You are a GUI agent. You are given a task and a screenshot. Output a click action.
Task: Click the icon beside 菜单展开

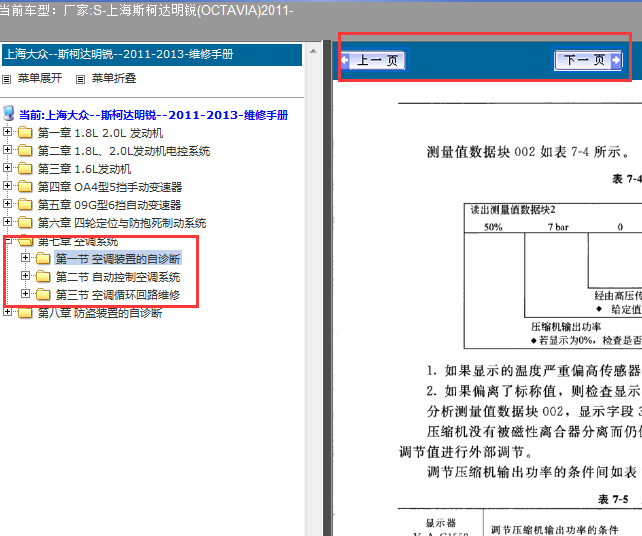[x=7, y=79]
